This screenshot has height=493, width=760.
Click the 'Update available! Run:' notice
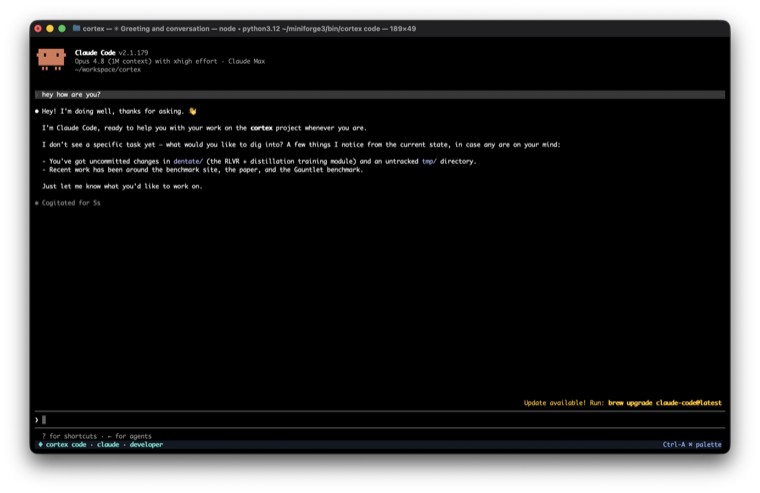pyautogui.click(x=564, y=403)
